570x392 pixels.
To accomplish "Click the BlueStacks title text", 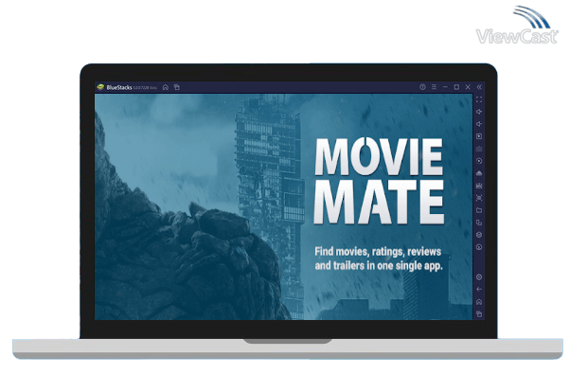I will click(x=119, y=87).
